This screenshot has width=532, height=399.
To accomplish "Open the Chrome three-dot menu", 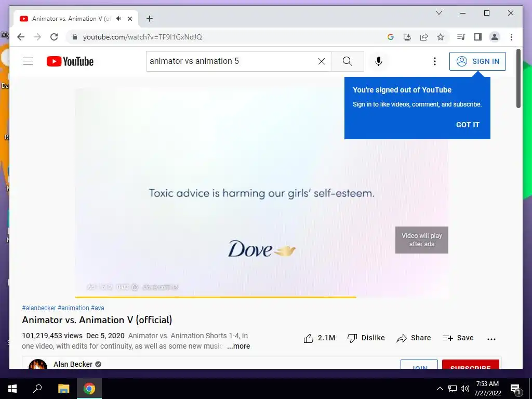I will [x=511, y=37].
